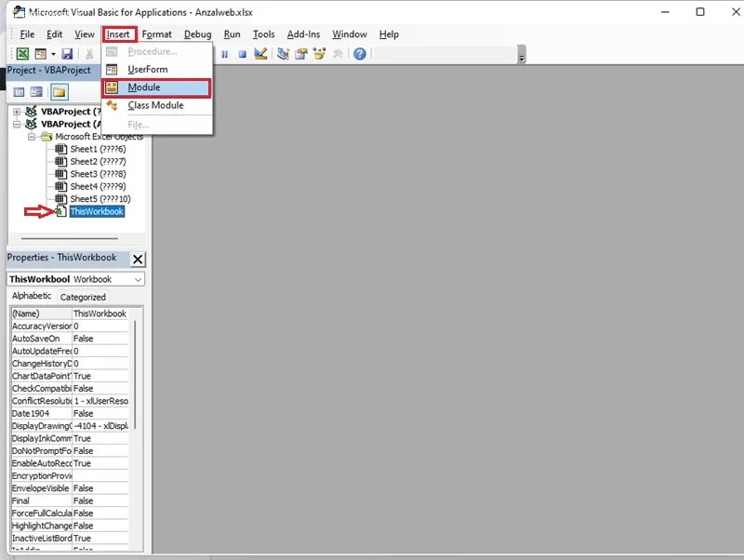Close the Properties panel
This screenshot has width=744, height=560.
138,260
